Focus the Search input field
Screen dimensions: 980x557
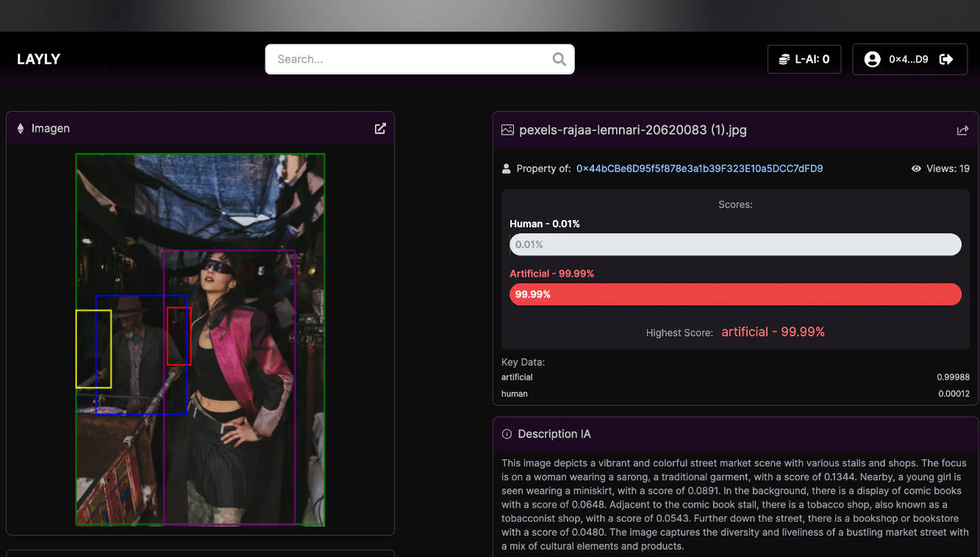[x=408, y=60]
